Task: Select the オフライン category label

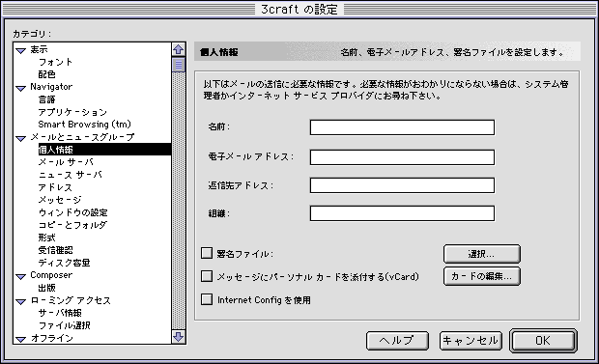Action: [51, 338]
